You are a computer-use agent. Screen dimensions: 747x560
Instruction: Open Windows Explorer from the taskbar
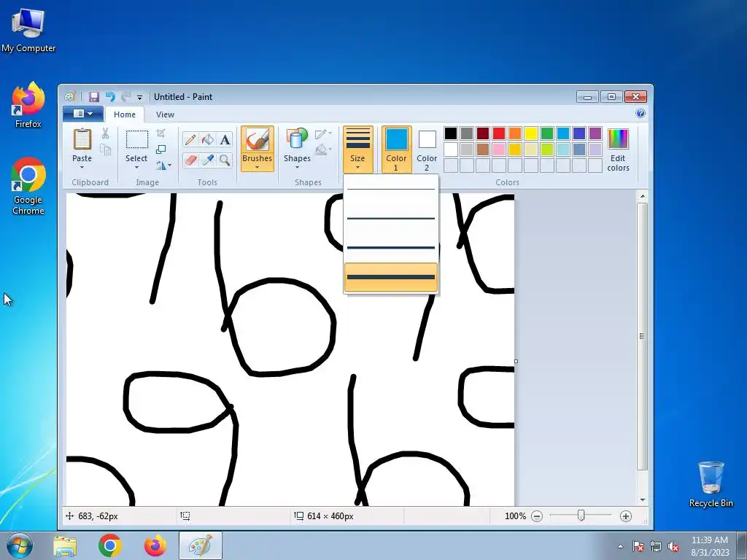(x=65, y=545)
